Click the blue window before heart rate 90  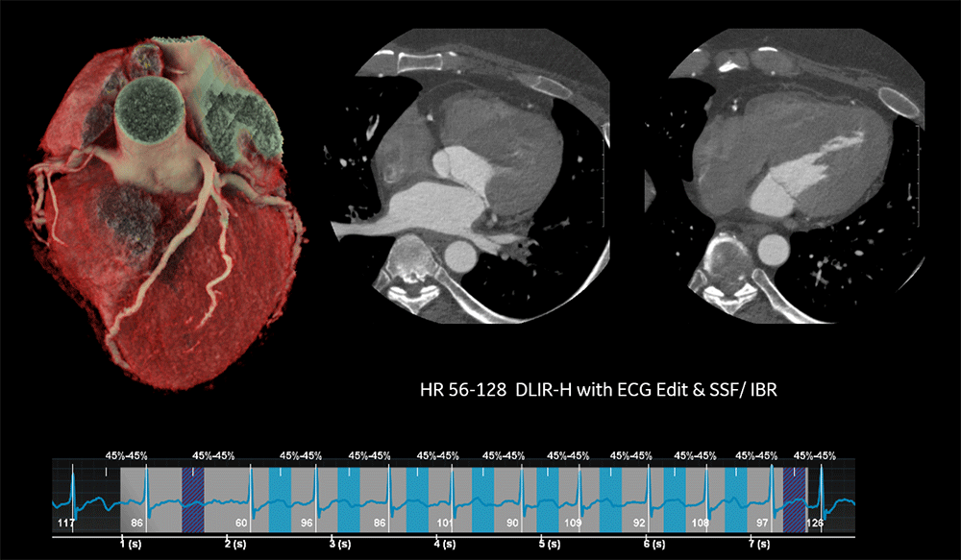tap(482, 498)
